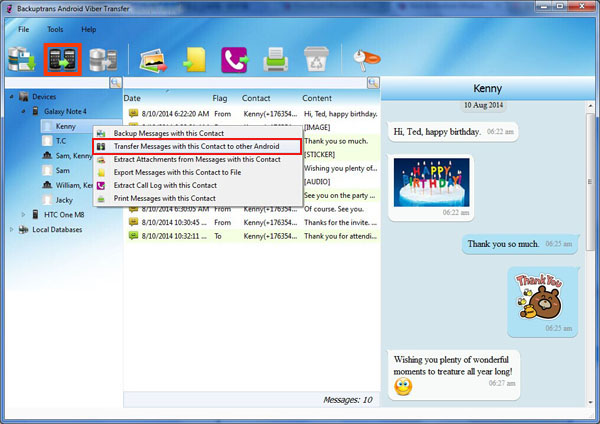Click the message icon of the 6:22:20 AM row

(x=133, y=113)
